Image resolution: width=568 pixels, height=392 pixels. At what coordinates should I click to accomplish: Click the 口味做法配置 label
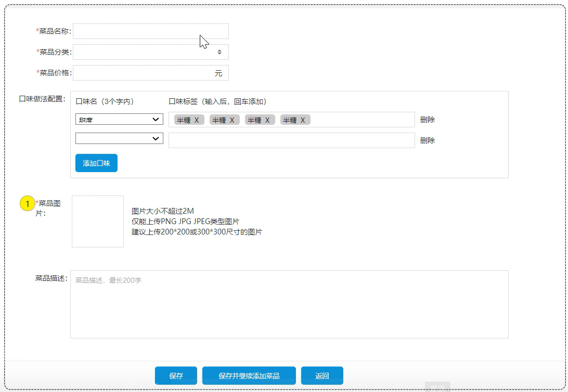(x=42, y=99)
